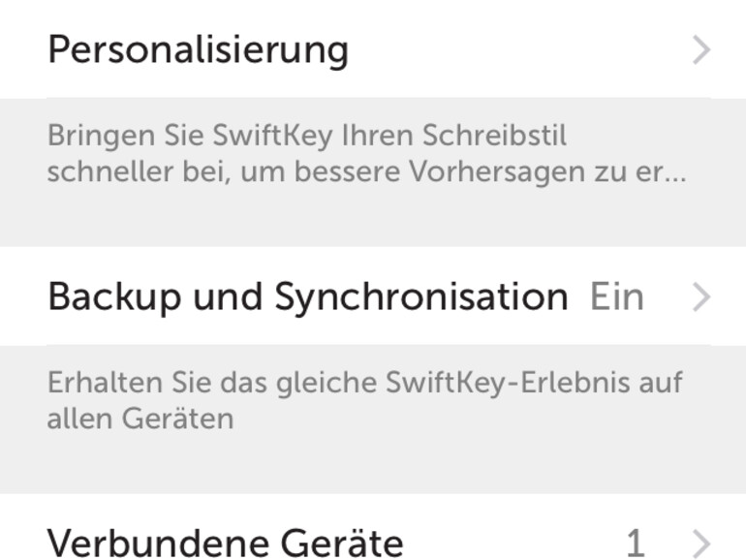Click the "Erhalten Sie das gleiche SwiftKey-Erlebnis" description
Viewport: 746px width, 560px height.
pos(364,382)
